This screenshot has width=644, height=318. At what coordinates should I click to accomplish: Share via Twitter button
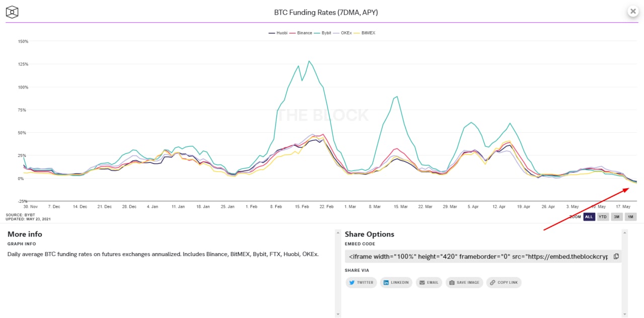(361, 282)
